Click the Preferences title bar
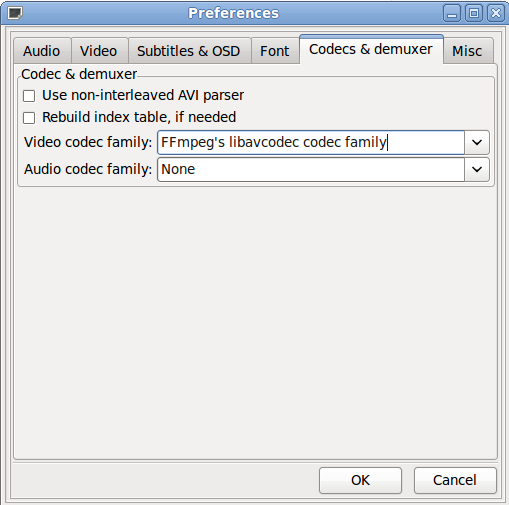 click(x=233, y=13)
